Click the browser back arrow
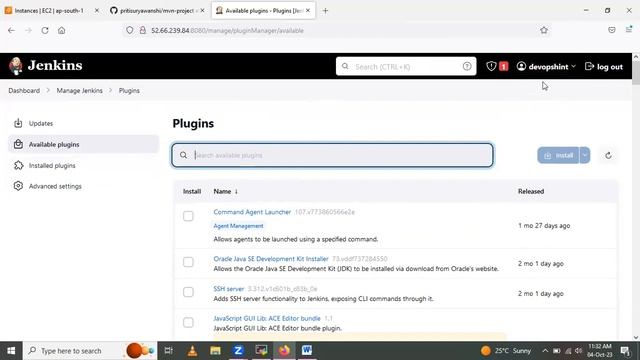This screenshot has height=360, width=640. (x=11, y=30)
